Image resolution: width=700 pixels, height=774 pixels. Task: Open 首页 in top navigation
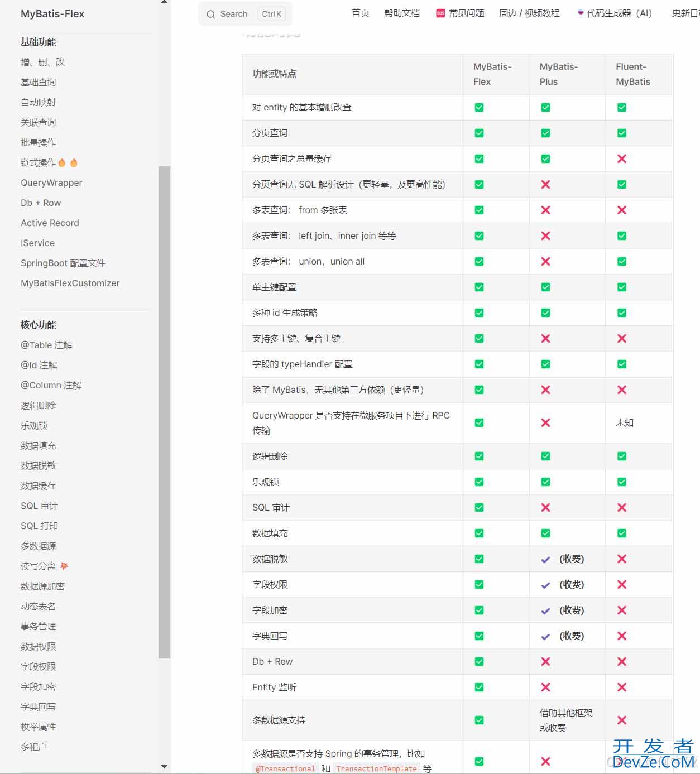[x=360, y=13]
